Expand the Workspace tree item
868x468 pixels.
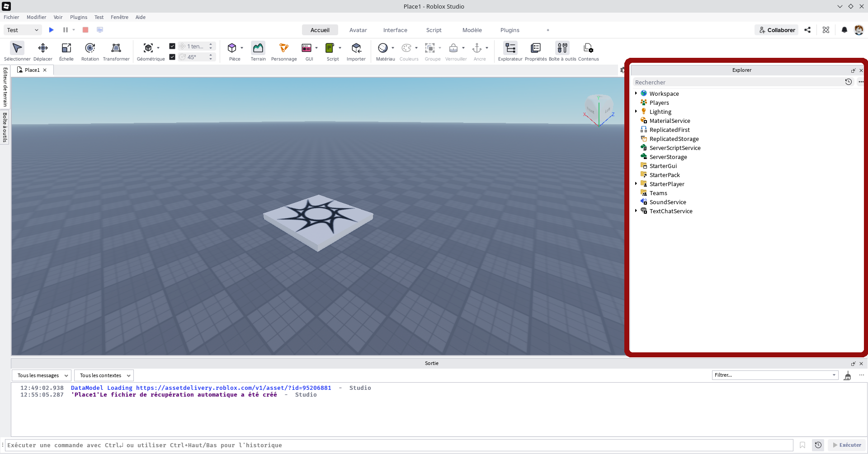click(637, 94)
